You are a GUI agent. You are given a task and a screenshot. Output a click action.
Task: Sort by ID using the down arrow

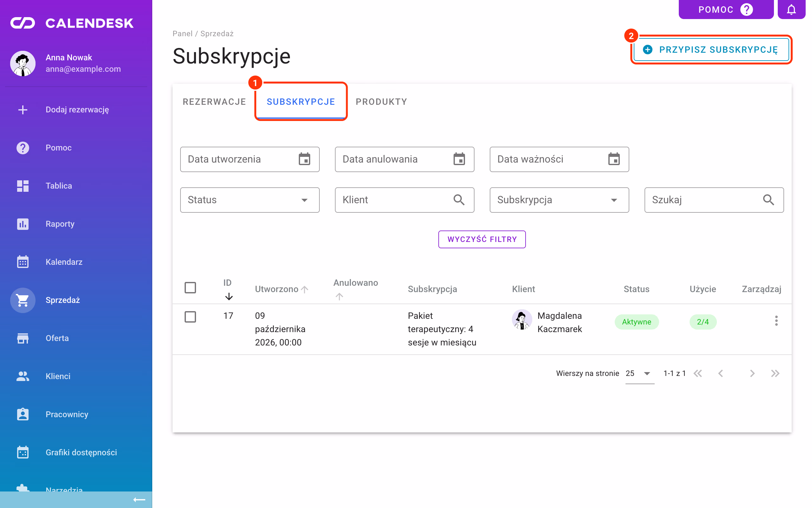click(x=229, y=296)
